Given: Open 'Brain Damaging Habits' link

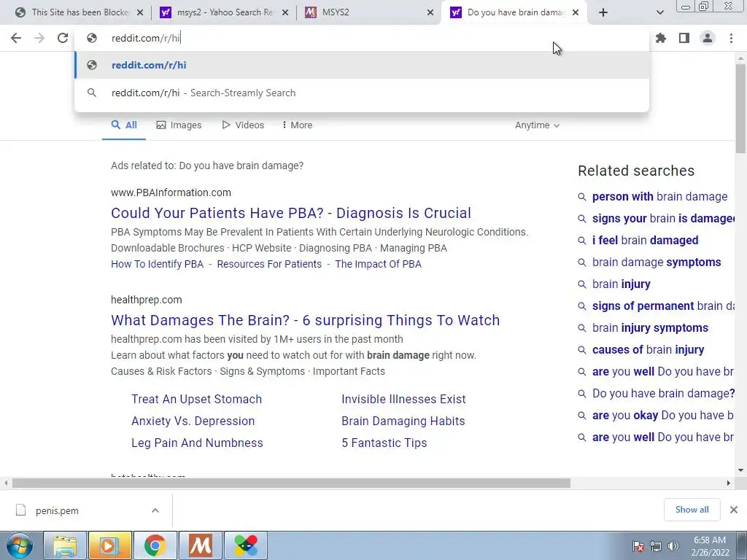Looking at the screenshot, I should click(403, 421).
